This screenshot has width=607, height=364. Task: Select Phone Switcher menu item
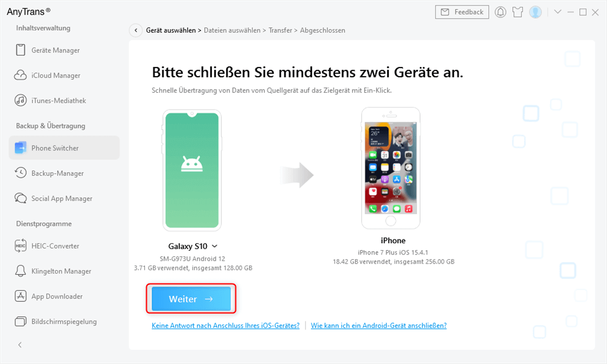click(x=64, y=148)
